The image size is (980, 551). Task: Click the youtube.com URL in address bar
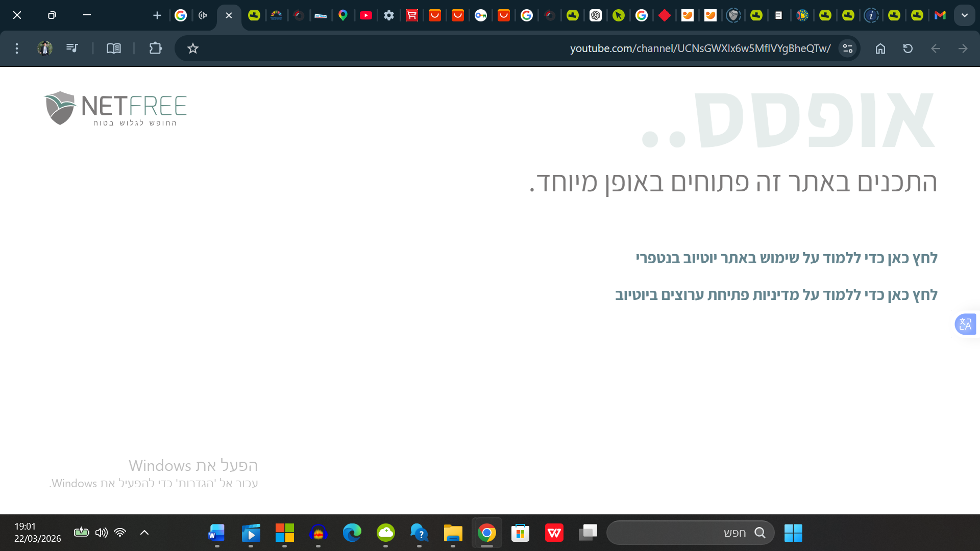700,48
